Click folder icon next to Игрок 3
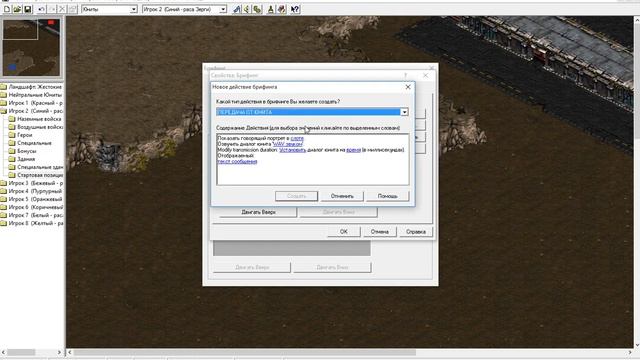 pyautogui.click(x=4, y=183)
